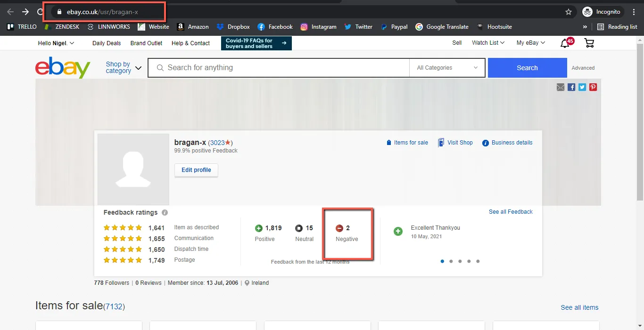644x330 pixels.
Task: Click the Feedback ratings info icon
Action: (x=165, y=212)
